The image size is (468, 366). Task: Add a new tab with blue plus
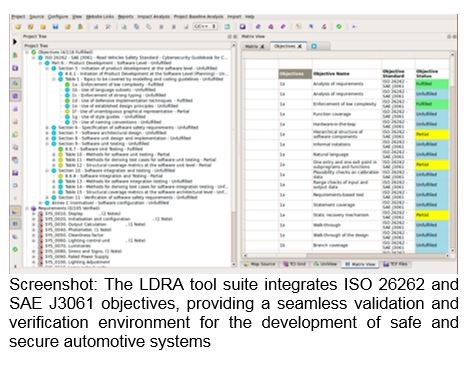[314, 46]
